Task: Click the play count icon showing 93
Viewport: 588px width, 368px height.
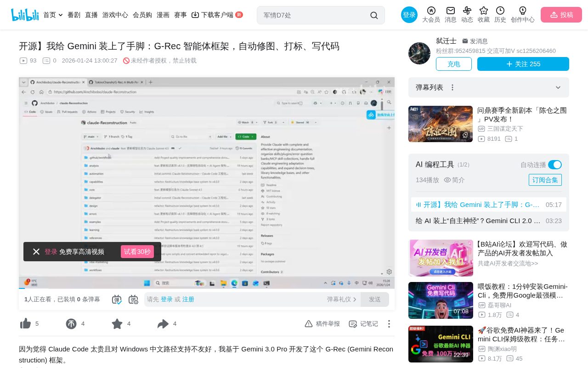Action: 23,61
